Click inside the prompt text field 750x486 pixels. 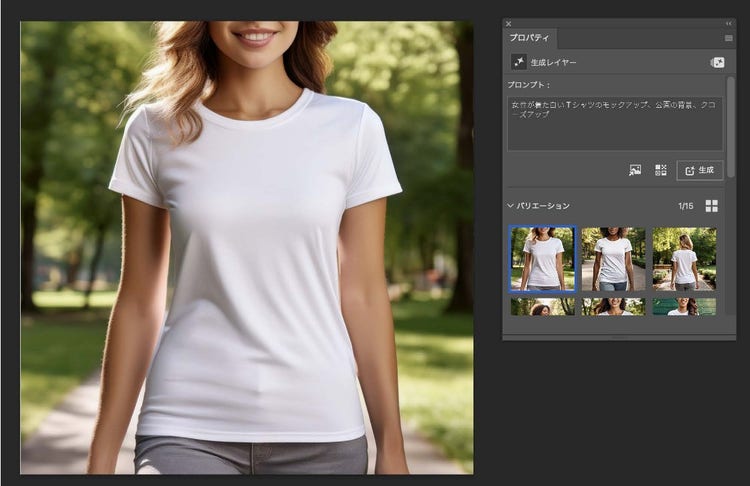pos(614,123)
